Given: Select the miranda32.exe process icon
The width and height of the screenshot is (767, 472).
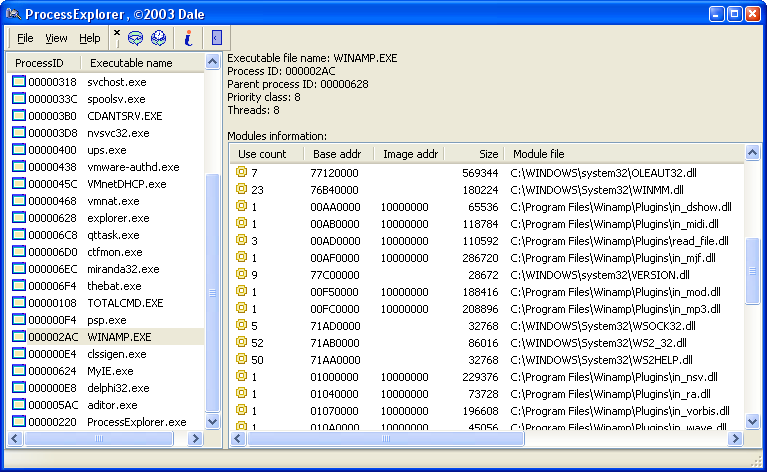Looking at the screenshot, I should pyautogui.click(x=19, y=269).
